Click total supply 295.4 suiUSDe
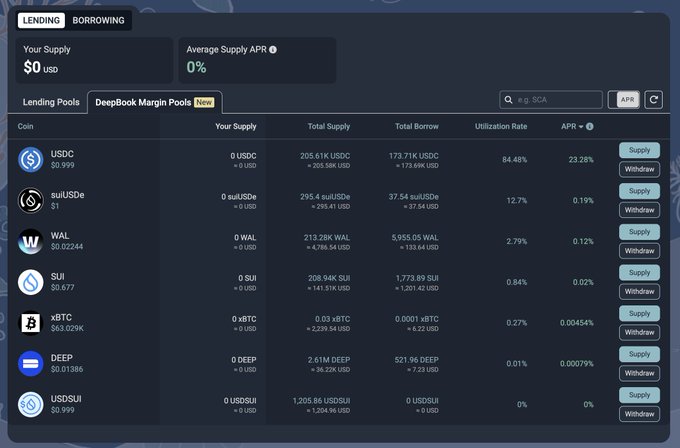Viewport: 680px width, 448px height. (x=325, y=196)
